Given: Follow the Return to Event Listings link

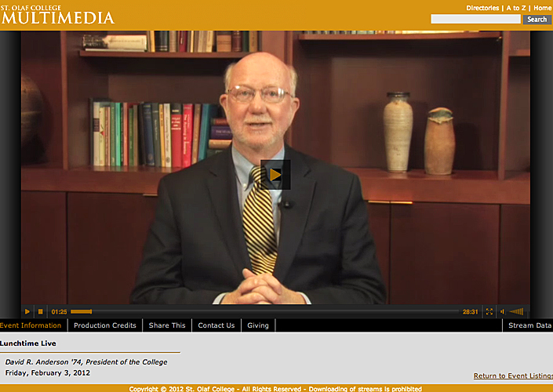Looking at the screenshot, I should (x=513, y=376).
